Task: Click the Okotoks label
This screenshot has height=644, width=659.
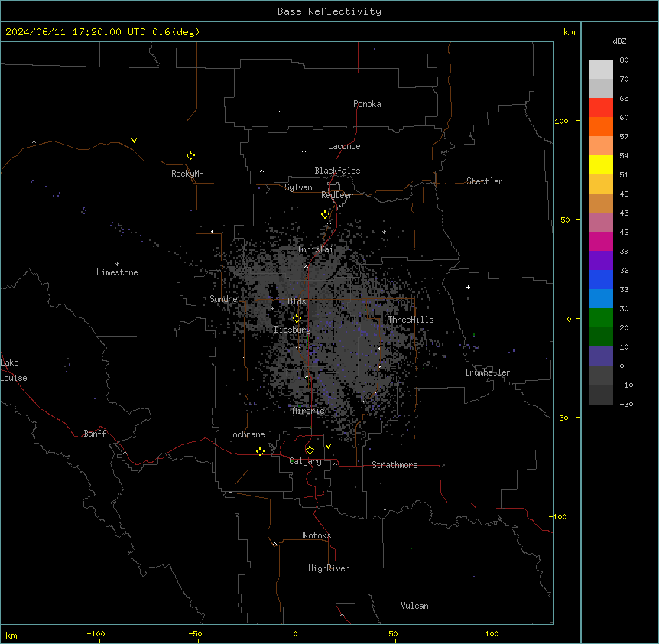Action: point(315,535)
